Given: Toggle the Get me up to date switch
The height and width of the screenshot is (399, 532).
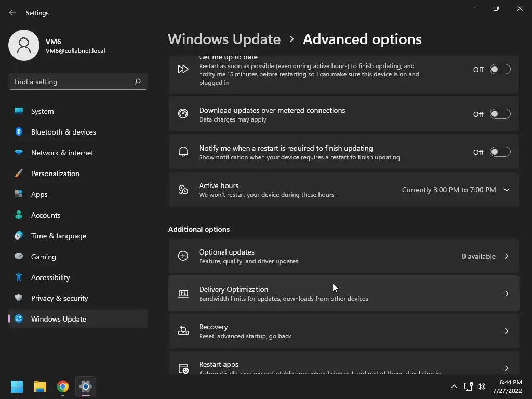Looking at the screenshot, I should [x=500, y=70].
